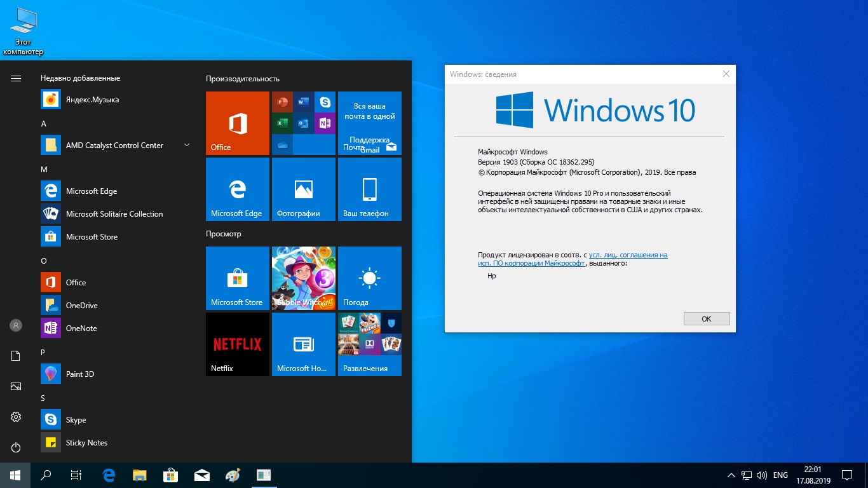Open the Погода weather tile
Image resolution: width=868 pixels, height=488 pixels.
coord(370,278)
